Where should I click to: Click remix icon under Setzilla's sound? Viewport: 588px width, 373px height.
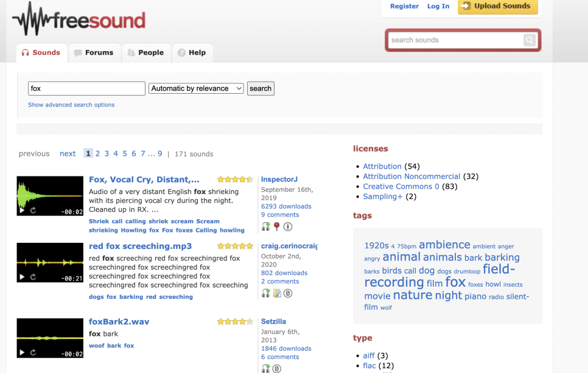[265, 369]
